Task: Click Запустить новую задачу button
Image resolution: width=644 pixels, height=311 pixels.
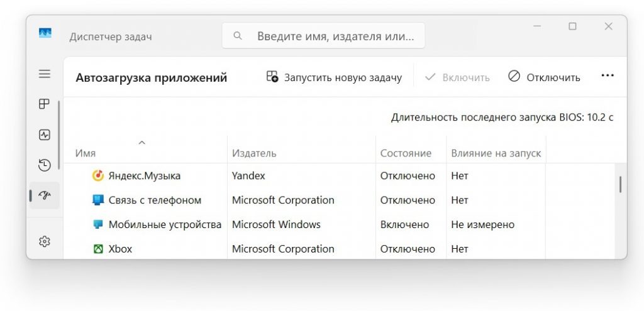Action: click(x=334, y=77)
